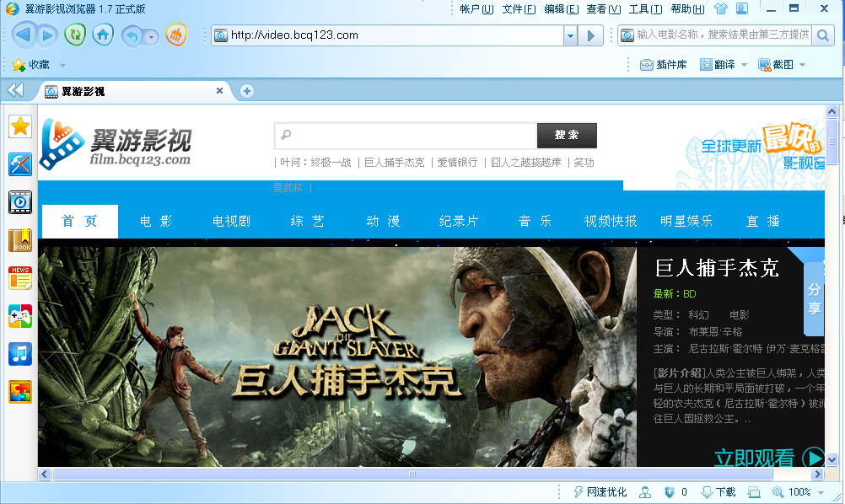Click the sidebar puzzle plugin icon
This screenshot has width=845, height=504.
click(20, 392)
